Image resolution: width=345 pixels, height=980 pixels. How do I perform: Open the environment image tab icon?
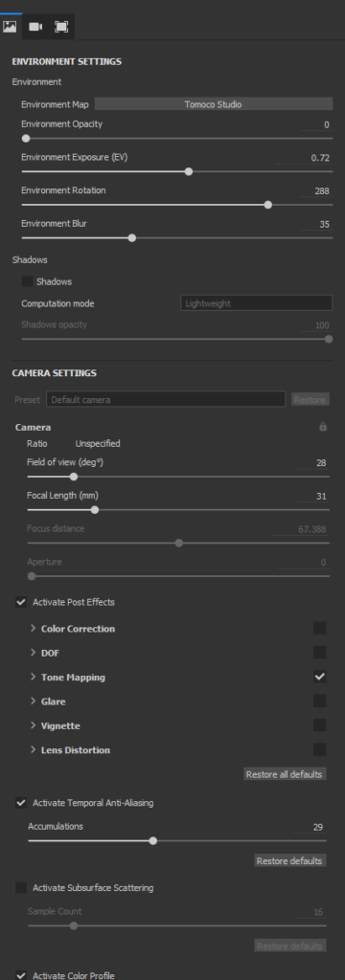pos(10,27)
